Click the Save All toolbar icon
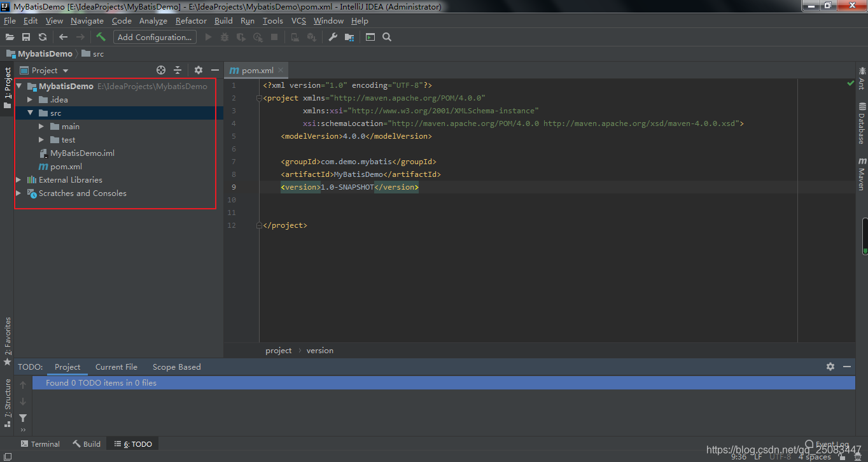This screenshot has width=868, height=462. (26, 37)
